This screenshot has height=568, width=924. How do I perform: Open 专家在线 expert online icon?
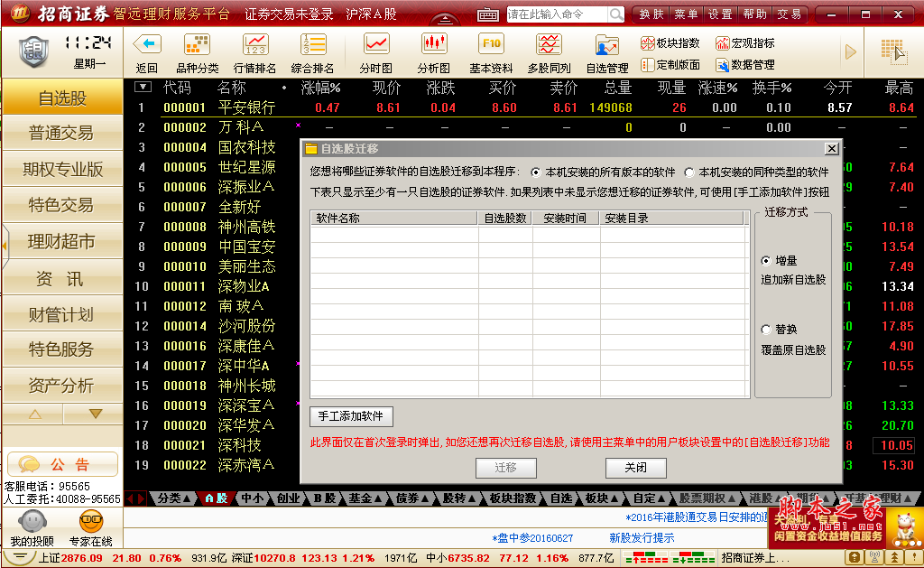91,522
